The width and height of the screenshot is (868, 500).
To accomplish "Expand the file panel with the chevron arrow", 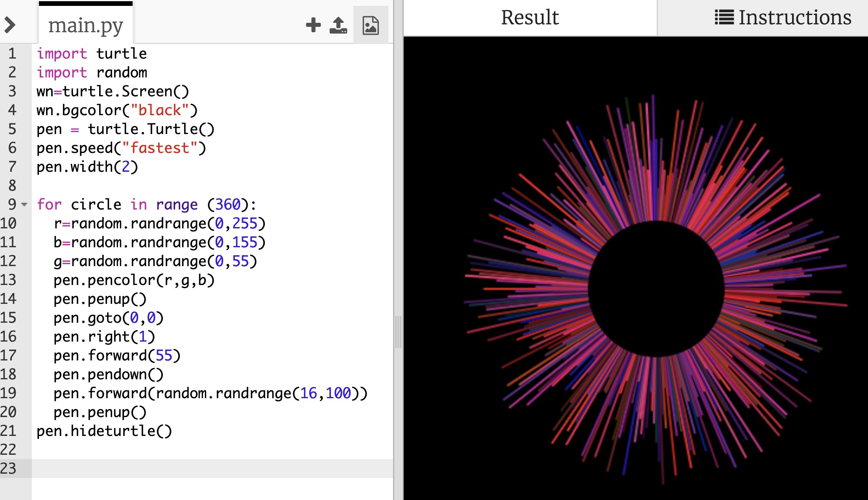I will point(10,25).
